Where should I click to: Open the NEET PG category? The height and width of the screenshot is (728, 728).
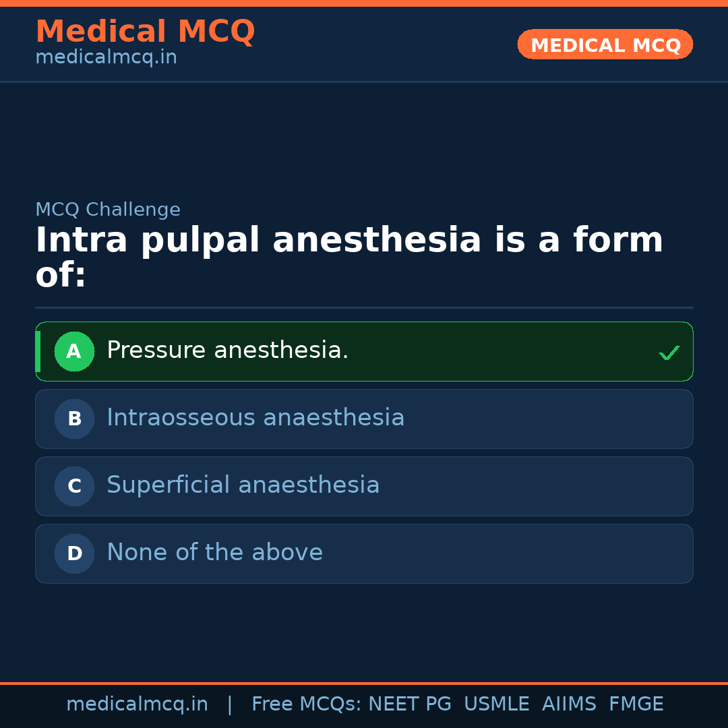point(409,704)
